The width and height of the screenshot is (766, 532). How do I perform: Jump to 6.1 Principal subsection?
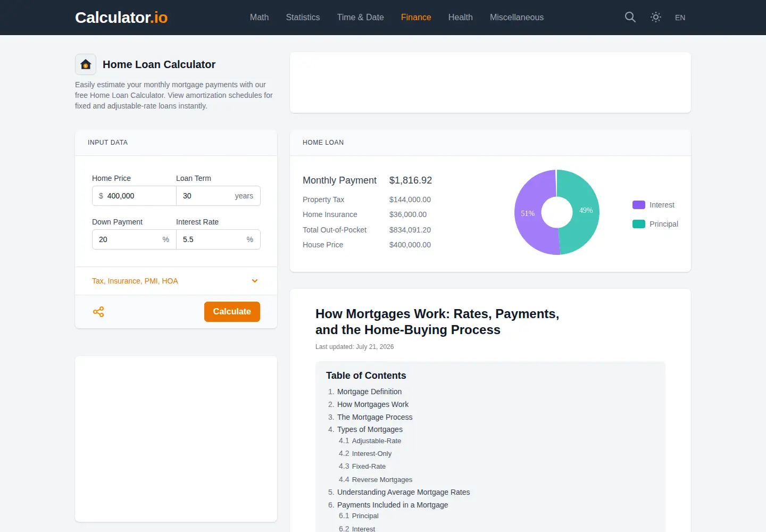(365, 516)
